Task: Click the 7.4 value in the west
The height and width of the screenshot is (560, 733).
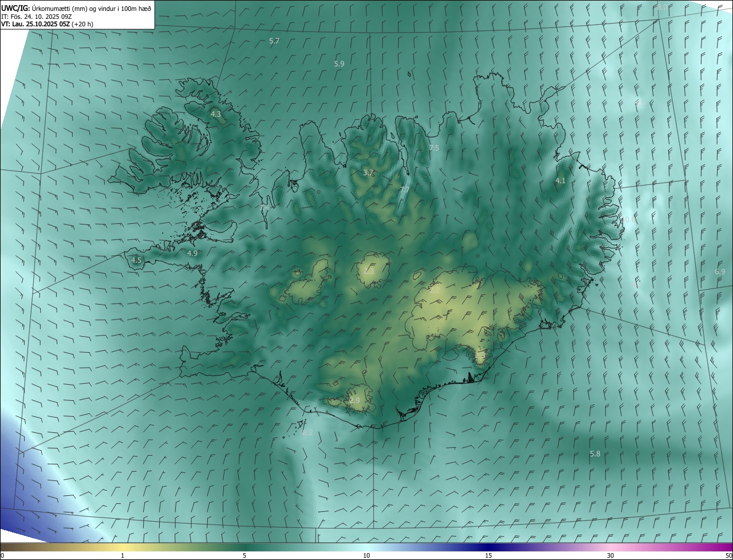Action: point(264,207)
